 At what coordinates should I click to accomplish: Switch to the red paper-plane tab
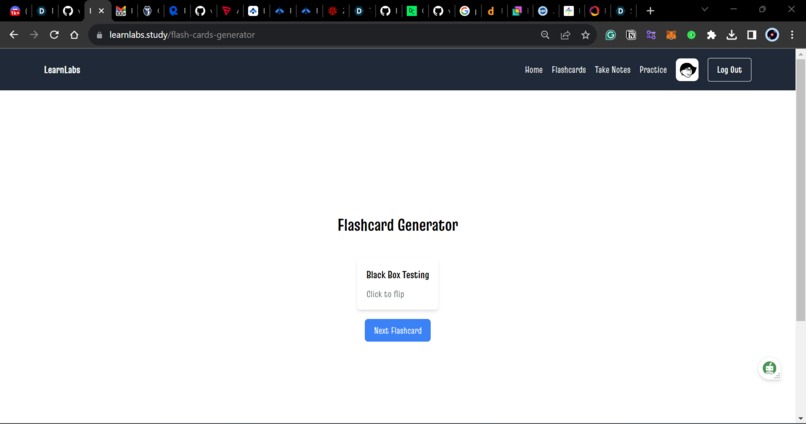pyautogui.click(x=227, y=11)
